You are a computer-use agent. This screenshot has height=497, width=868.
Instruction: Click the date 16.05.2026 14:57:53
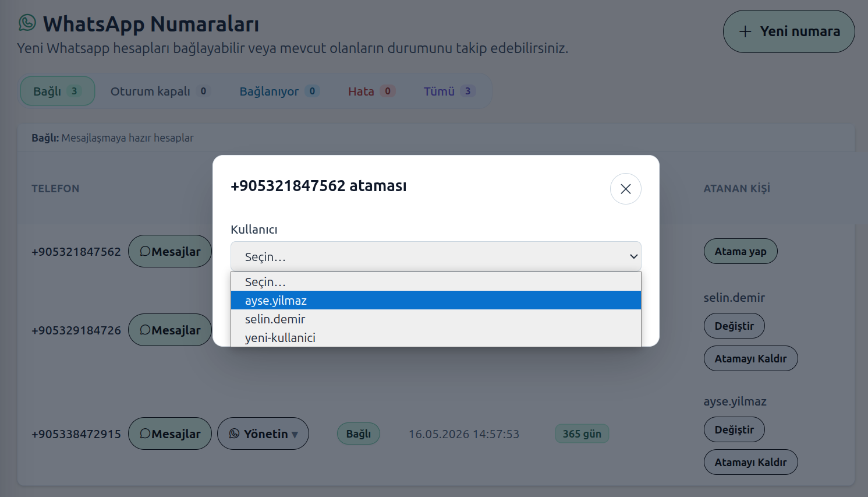pos(464,434)
